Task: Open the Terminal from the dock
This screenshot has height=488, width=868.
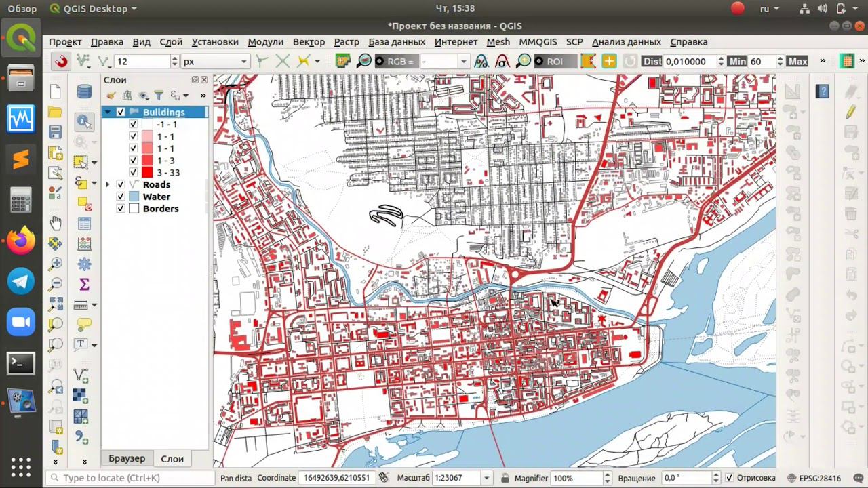Action: point(21,363)
